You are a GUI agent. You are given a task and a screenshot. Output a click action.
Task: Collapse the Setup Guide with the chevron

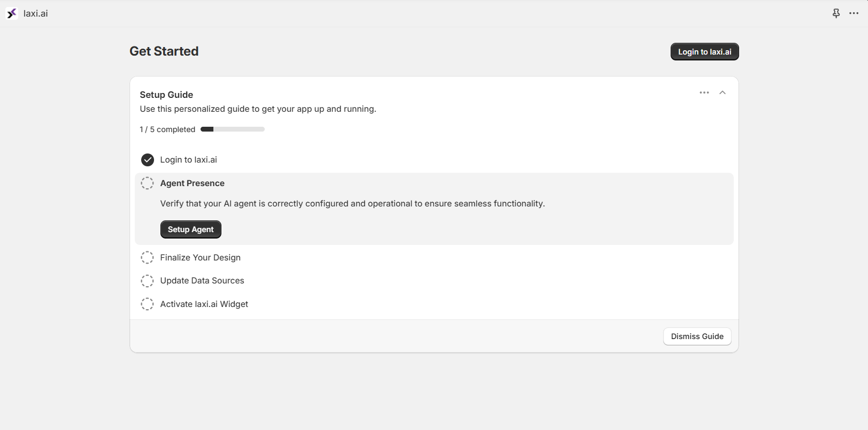click(x=723, y=92)
